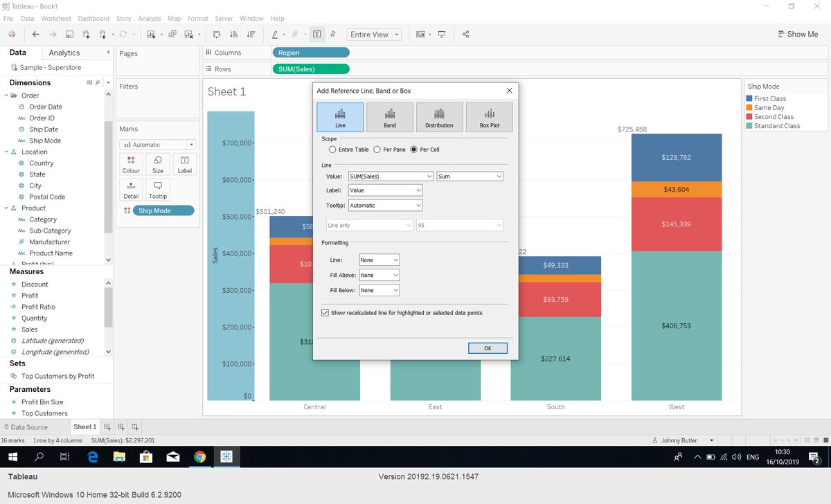Click the OK button in the dialog
This screenshot has width=831, height=504.
pyautogui.click(x=488, y=348)
